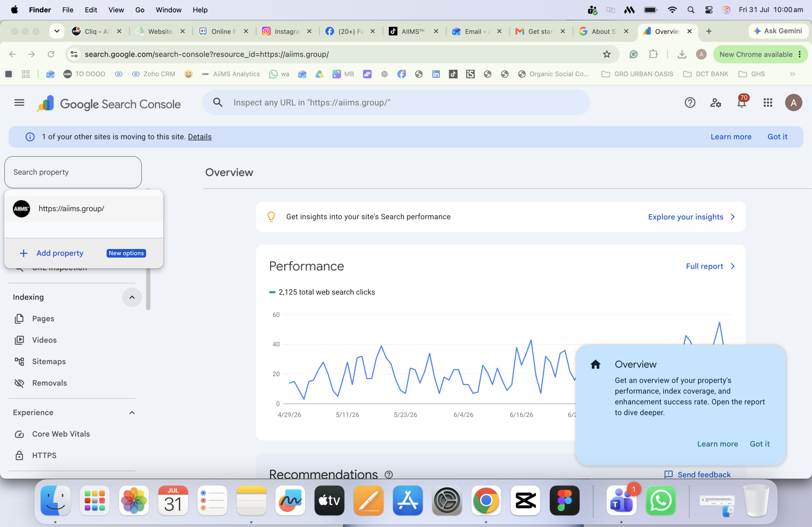
Task: Open CapCut from the Dock
Action: point(525,500)
